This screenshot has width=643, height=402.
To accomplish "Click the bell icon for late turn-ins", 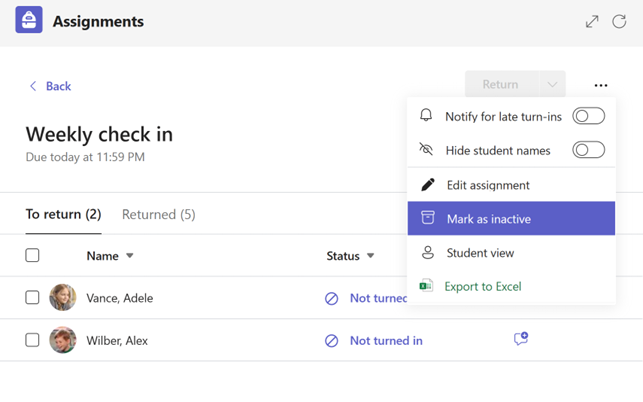I will [x=426, y=115].
